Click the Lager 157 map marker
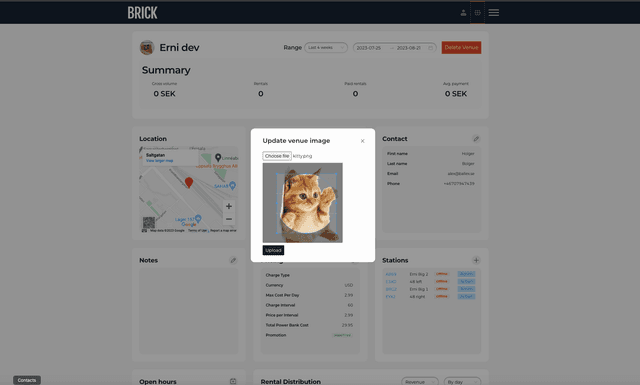Screen dimensions: 640x385 [198, 218]
